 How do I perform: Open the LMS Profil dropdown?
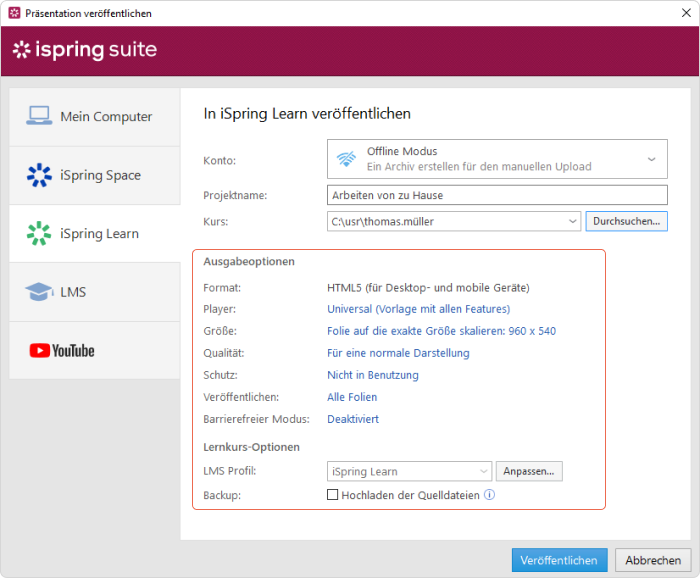point(484,471)
